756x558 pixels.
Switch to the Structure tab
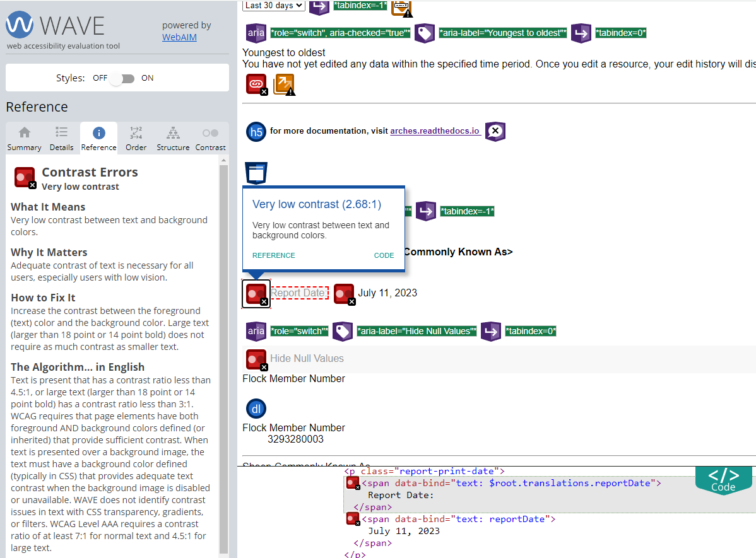(x=172, y=137)
